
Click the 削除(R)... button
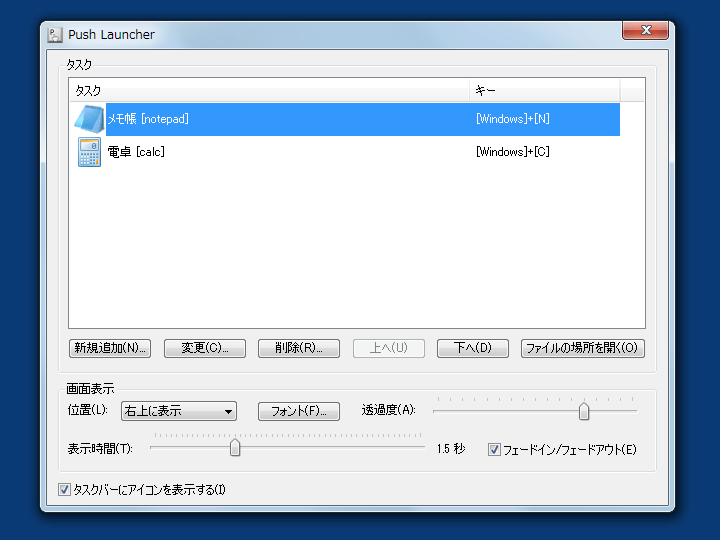[x=299, y=348]
